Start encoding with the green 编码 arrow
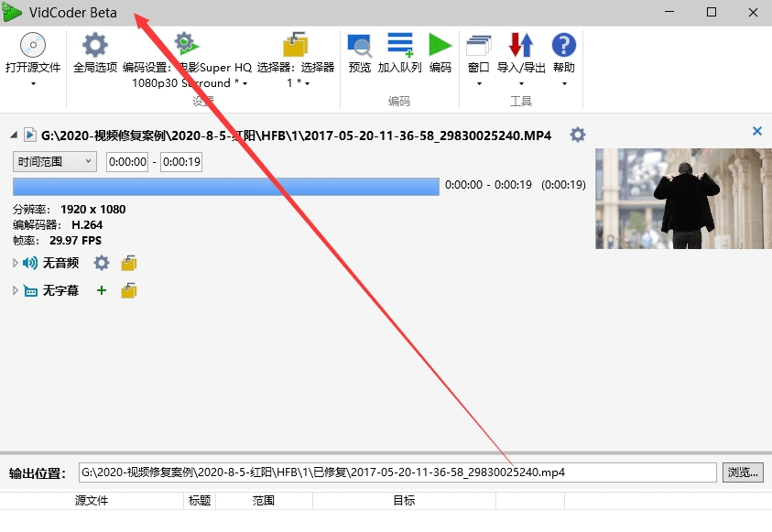The width and height of the screenshot is (772, 532). point(440,44)
